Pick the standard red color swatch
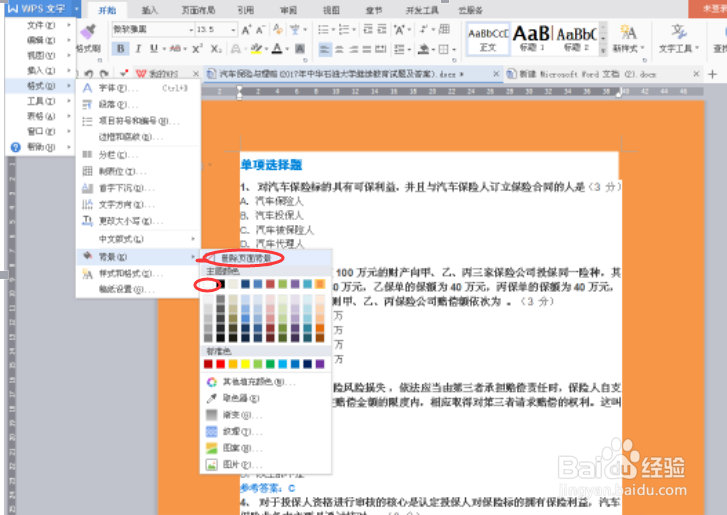This screenshot has width=727, height=515. (x=221, y=364)
